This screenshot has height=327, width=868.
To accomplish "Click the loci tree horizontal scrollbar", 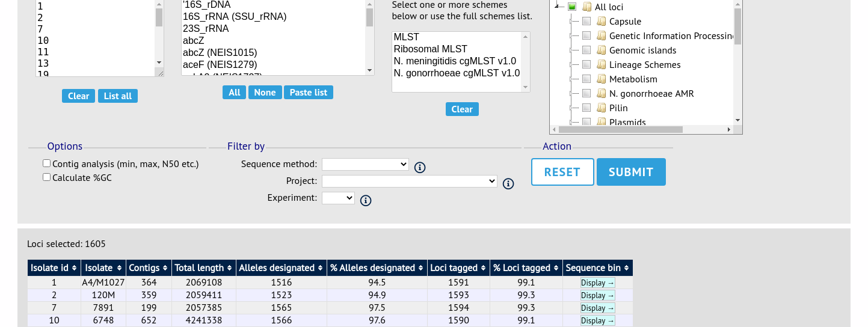I will click(621, 129).
